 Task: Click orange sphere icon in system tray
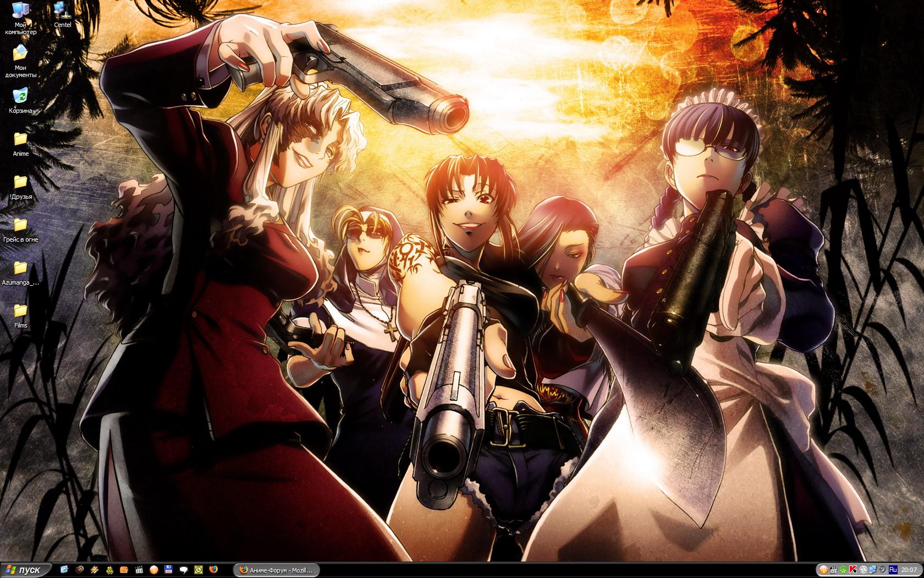(824, 570)
